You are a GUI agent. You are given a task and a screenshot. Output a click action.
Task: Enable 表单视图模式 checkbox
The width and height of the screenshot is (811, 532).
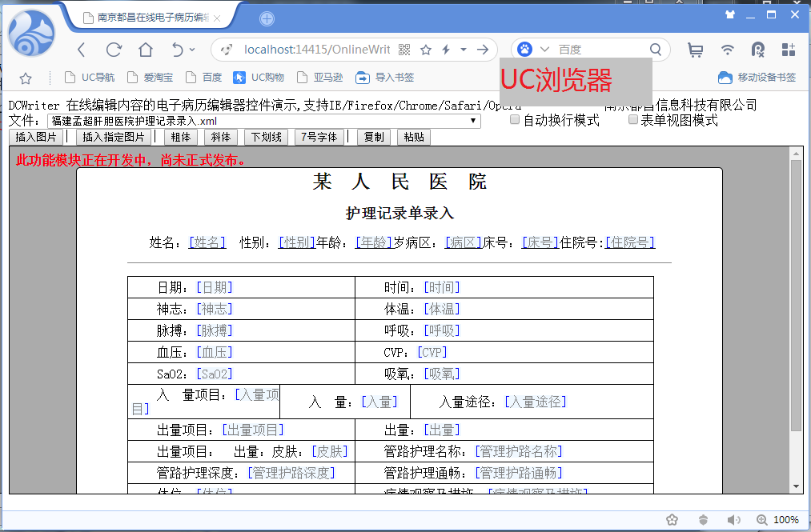[632, 119]
